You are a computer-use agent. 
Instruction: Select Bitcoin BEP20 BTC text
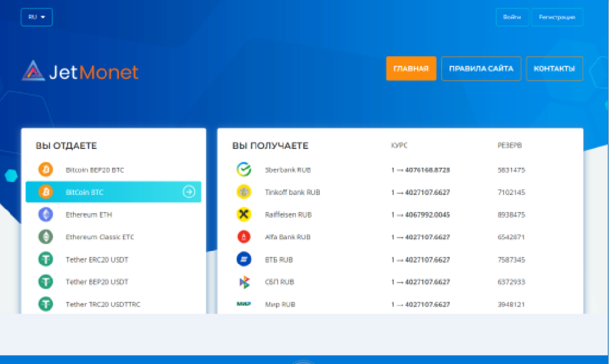pos(95,170)
